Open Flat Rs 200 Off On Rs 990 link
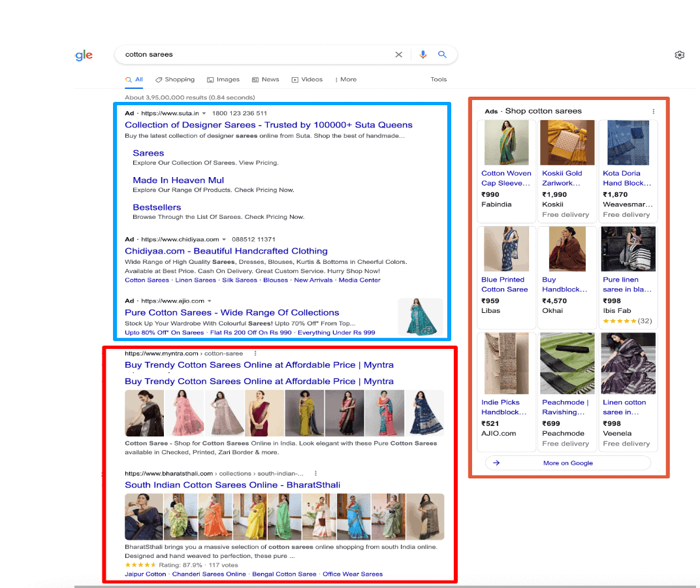The width and height of the screenshot is (700, 588). 251,333
